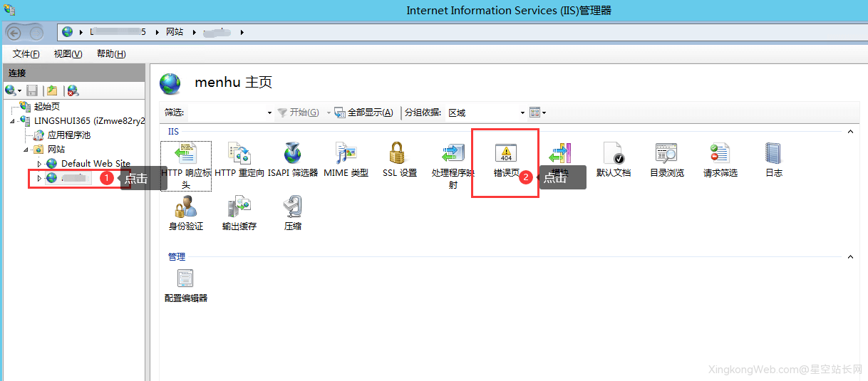Open the 输出缓存 feature
The height and width of the screenshot is (381, 868).
[x=239, y=214]
